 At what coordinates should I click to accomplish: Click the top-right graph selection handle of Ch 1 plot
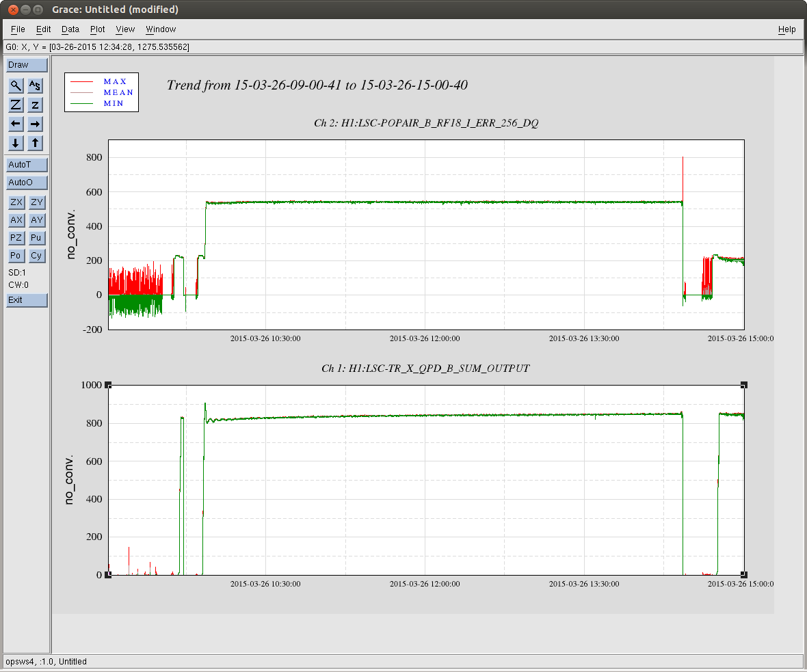[x=744, y=385]
